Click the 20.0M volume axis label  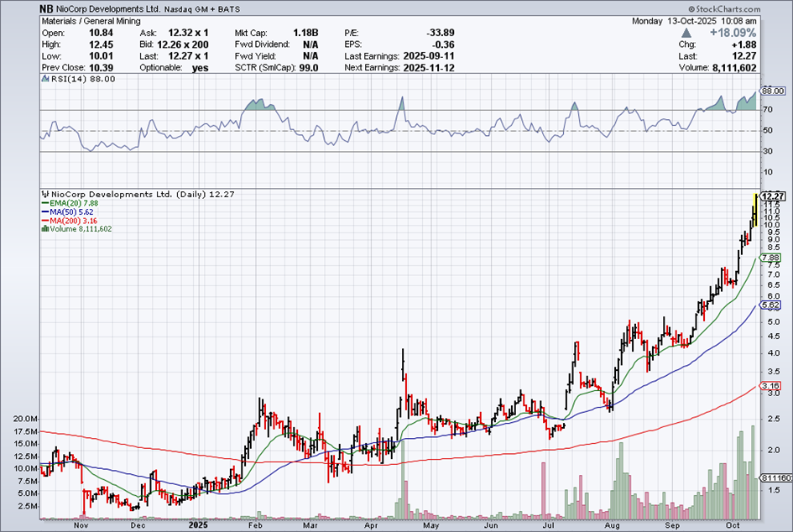pos(26,419)
